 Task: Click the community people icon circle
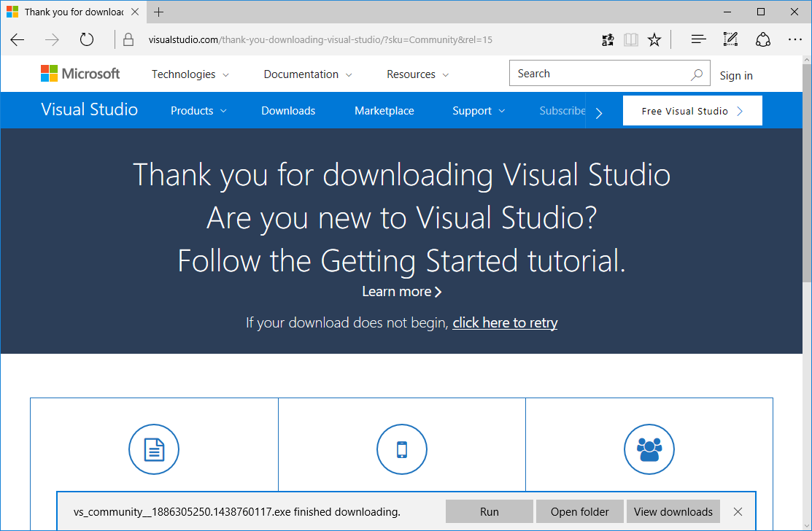[x=649, y=449]
